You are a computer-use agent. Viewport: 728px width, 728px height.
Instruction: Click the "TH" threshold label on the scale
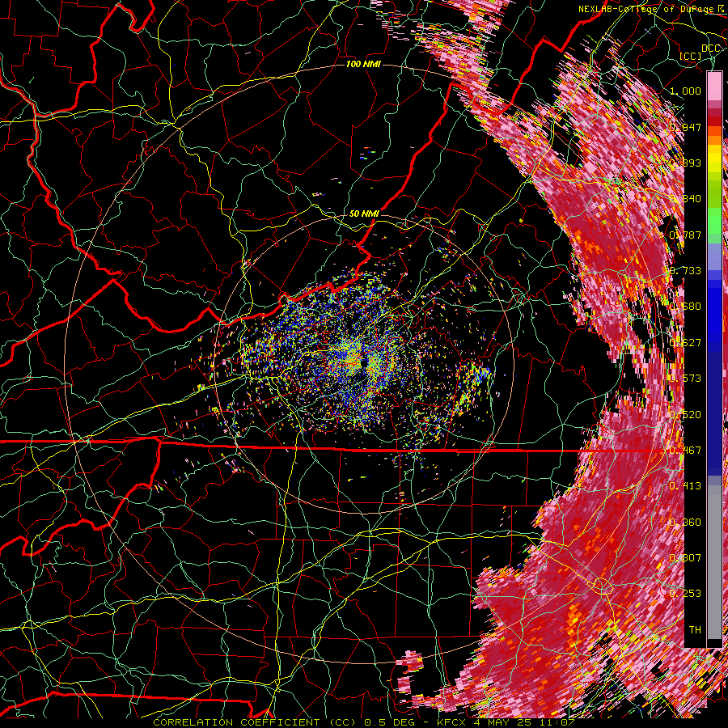(695, 629)
